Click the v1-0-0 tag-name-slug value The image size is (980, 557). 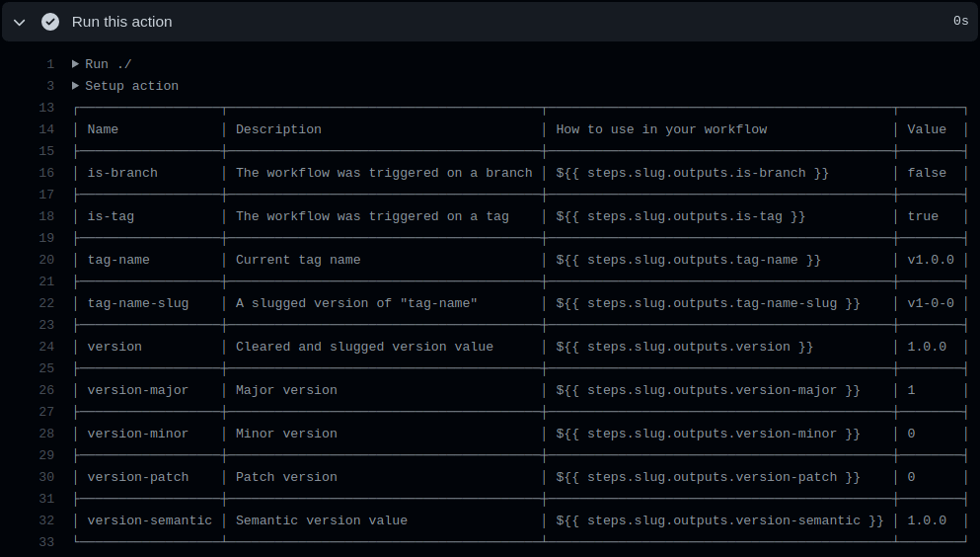pyautogui.click(x=931, y=303)
